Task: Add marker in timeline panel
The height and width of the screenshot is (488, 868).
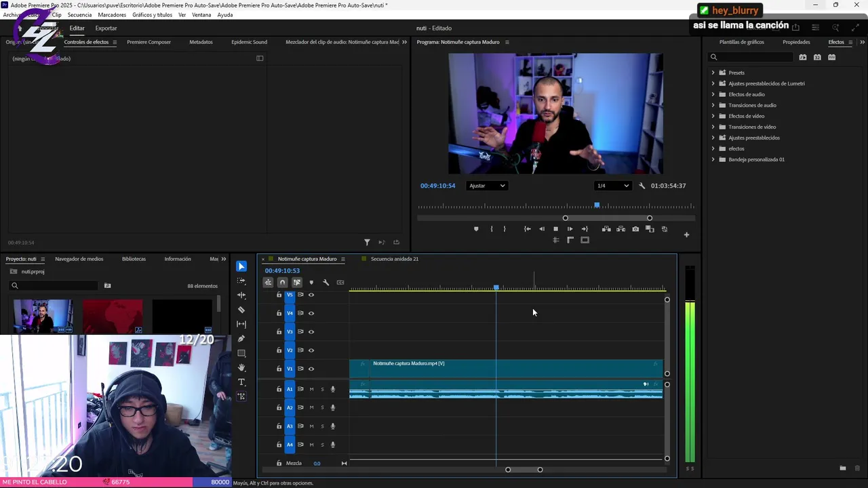Action: [x=311, y=283]
